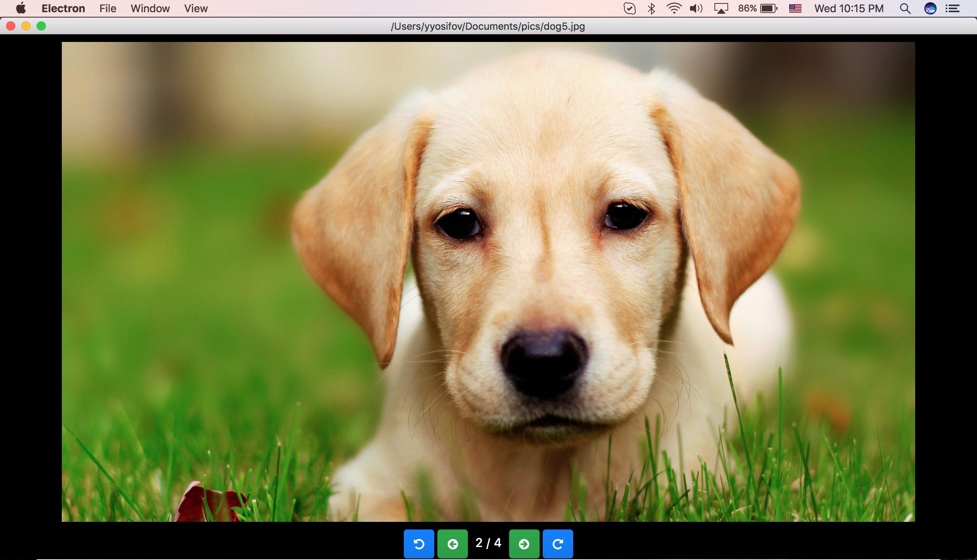Open the Wi-Fi status menu

(x=673, y=8)
